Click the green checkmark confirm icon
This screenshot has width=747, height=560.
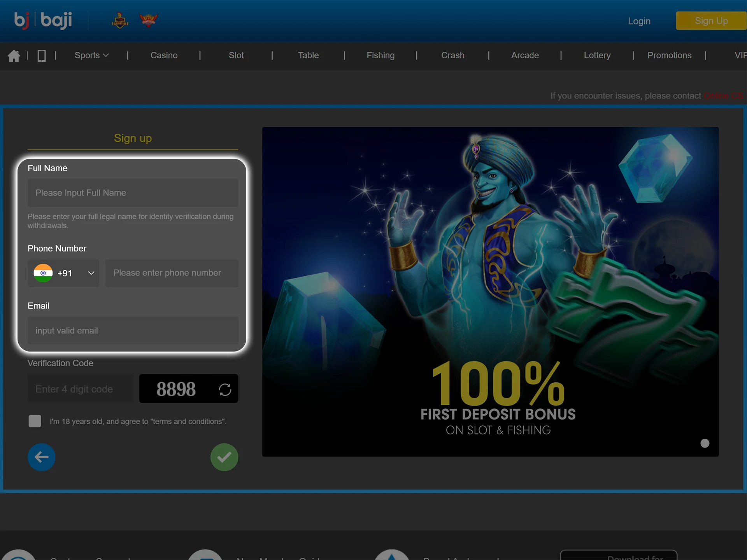[223, 457]
